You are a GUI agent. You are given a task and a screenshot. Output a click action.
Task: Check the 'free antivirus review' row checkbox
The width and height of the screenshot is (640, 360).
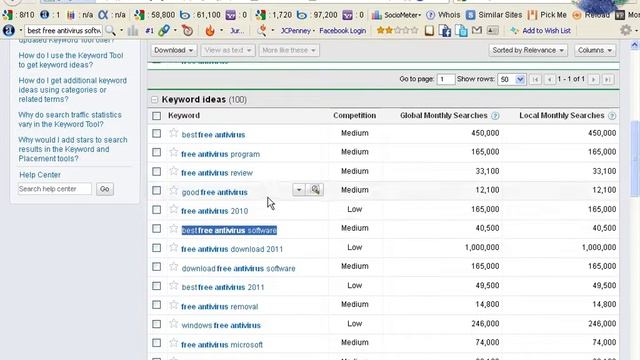click(x=156, y=171)
